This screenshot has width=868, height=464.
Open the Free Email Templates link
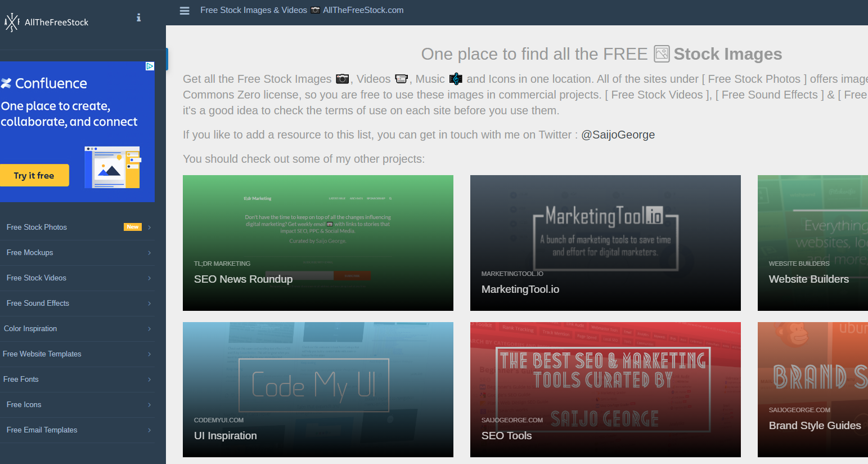pyautogui.click(x=77, y=430)
